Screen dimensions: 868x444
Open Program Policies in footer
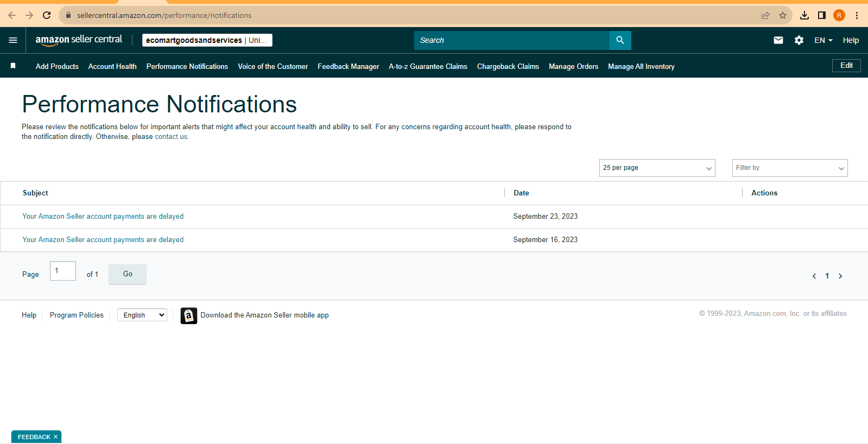[77, 315]
